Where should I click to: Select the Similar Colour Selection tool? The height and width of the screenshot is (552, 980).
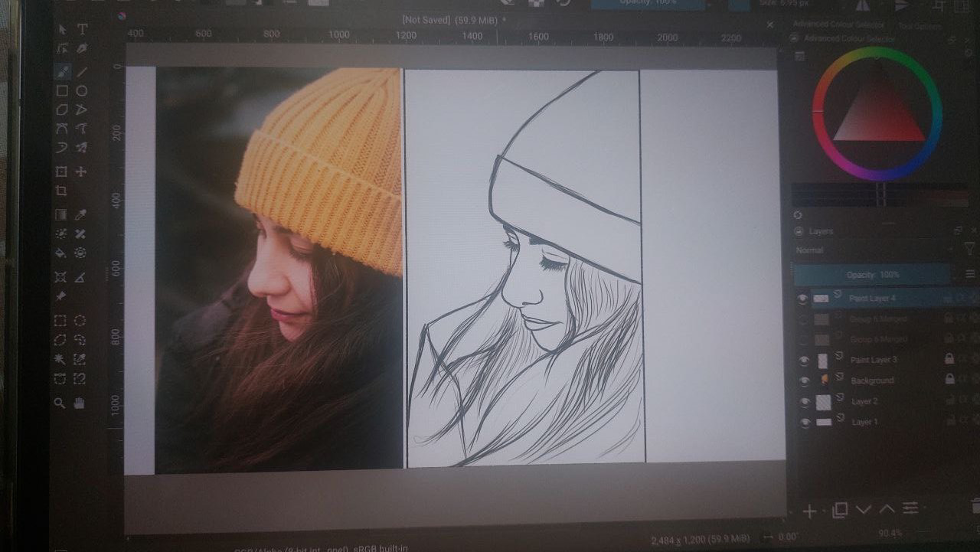(x=80, y=359)
